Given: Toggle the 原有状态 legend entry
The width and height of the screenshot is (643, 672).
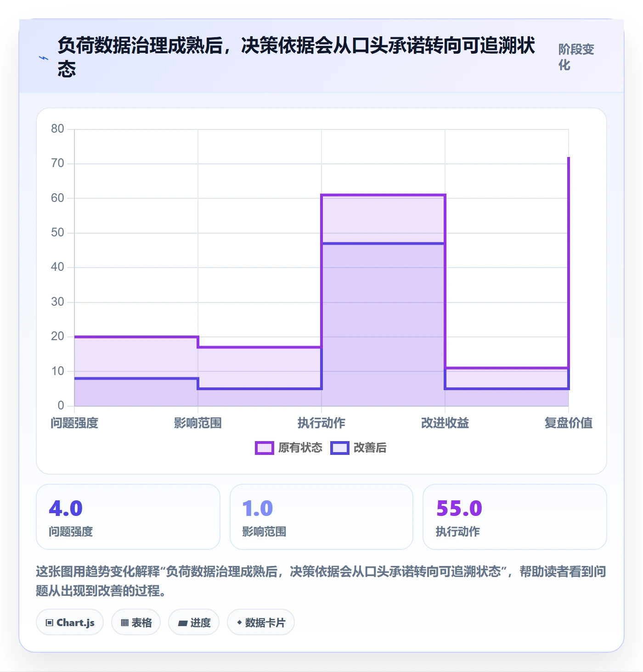Looking at the screenshot, I should point(289,448).
